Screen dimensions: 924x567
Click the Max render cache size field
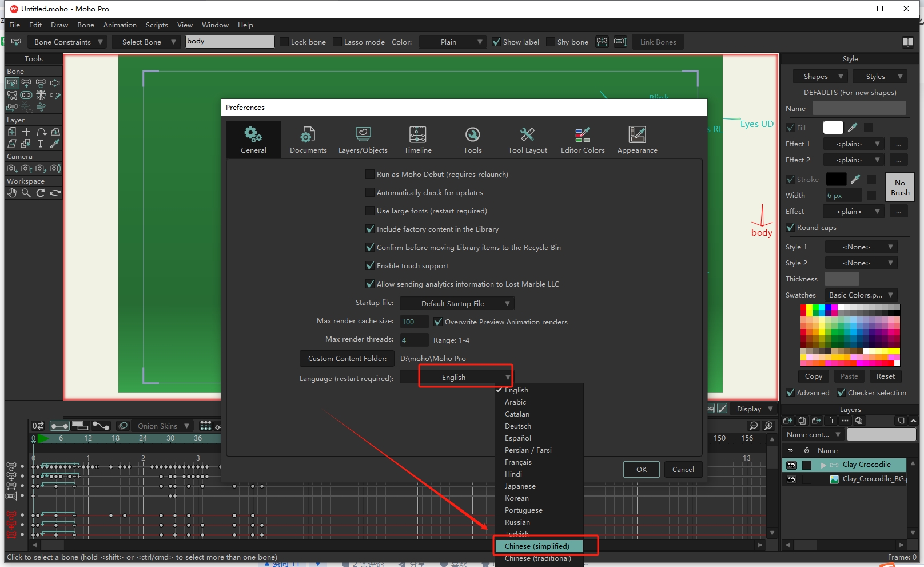tap(414, 322)
